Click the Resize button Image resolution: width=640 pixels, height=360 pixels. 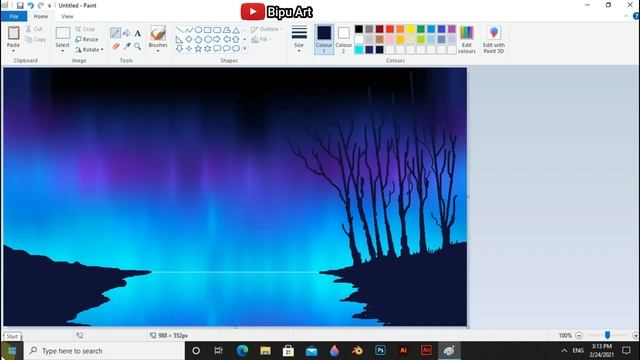(x=87, y=39)
